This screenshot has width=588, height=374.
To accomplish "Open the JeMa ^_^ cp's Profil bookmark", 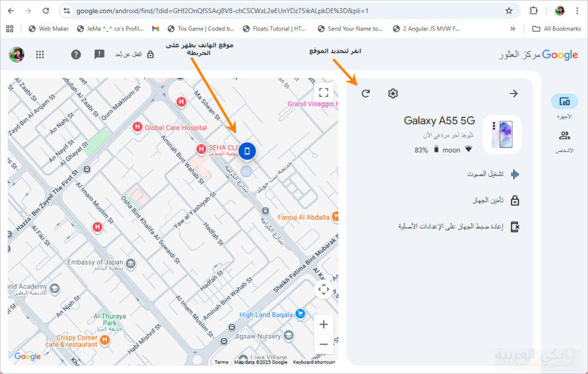I will pyautogui.click(x=110, y=29).
